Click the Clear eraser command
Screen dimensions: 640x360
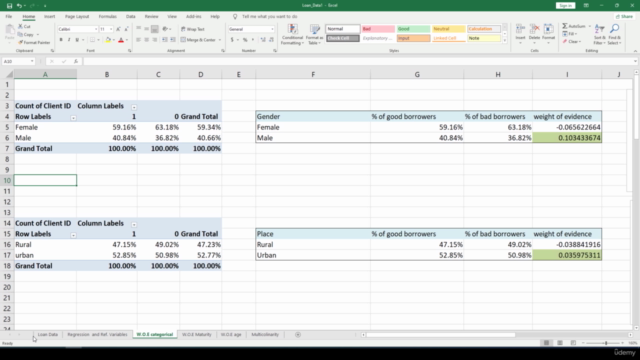[x=571, y=42]
